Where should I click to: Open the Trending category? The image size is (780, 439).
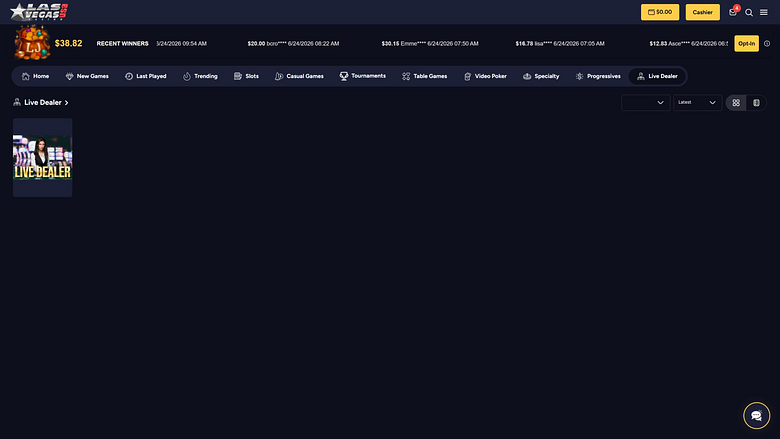click(x=200, y=76)
